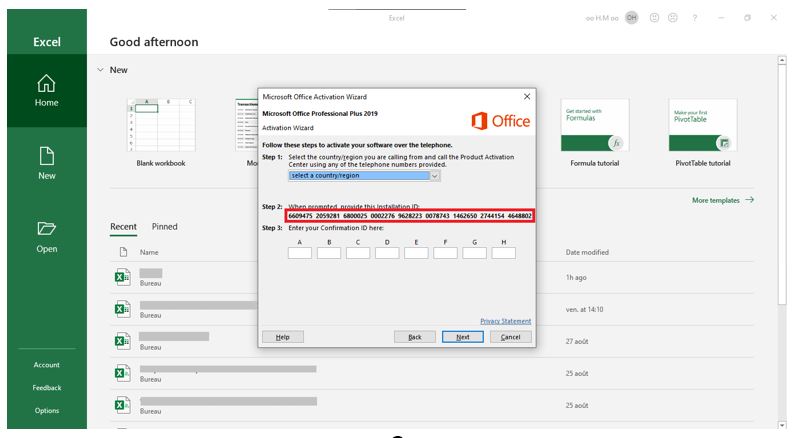Open the first Excel file icon in Recent list
The width and height of the screenshot is (796, 438).
coord(122,277)
